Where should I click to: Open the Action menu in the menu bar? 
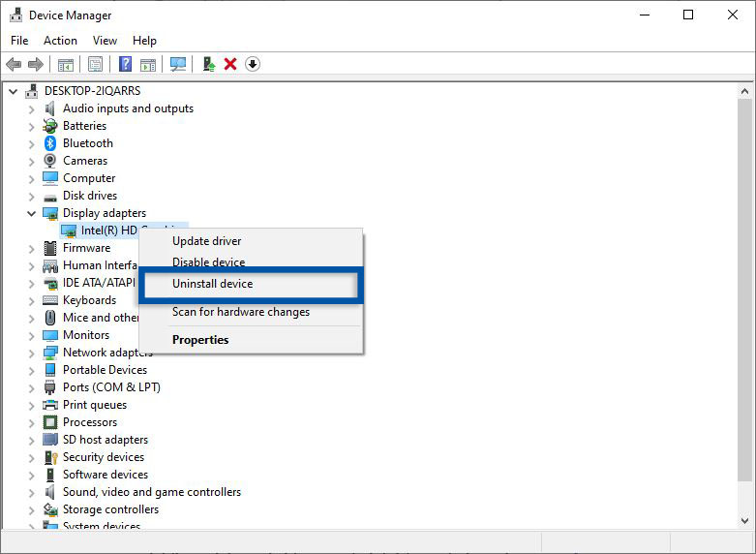[x=60, y=41]
